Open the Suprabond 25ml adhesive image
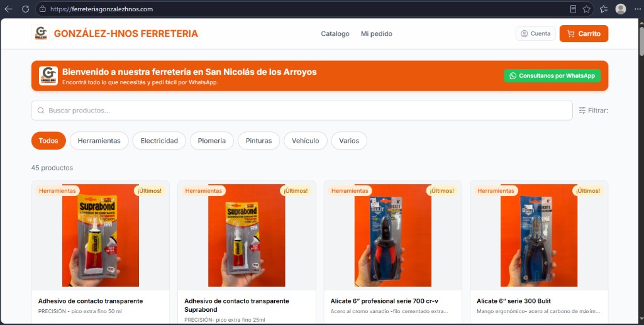Screen dimensions: 644x325 coord(247,235)
